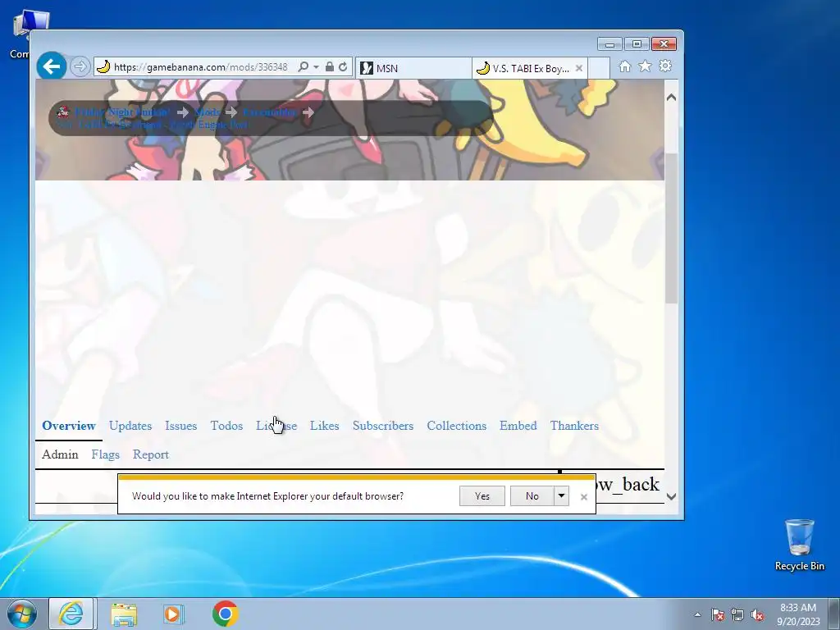Open the Embed tab

(518, 426)
